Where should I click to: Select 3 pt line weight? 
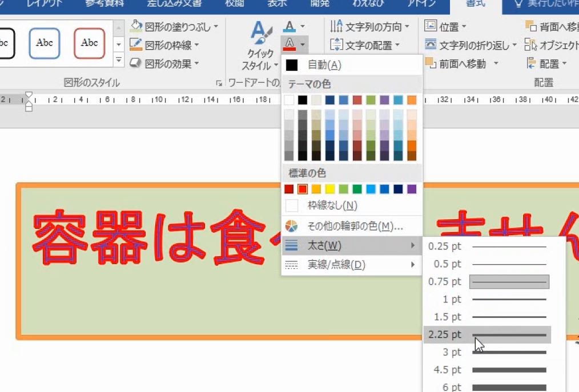(488, 352)
